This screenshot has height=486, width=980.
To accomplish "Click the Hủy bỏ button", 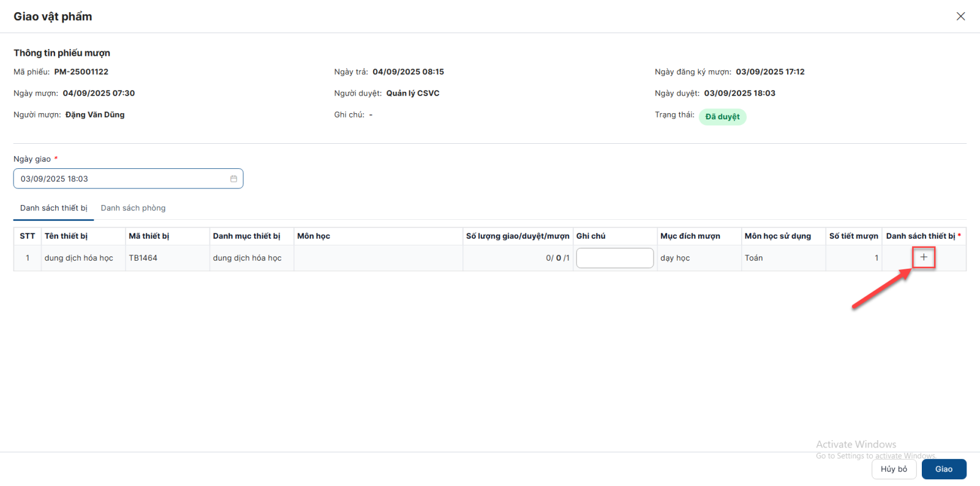I will pos(894,469).
